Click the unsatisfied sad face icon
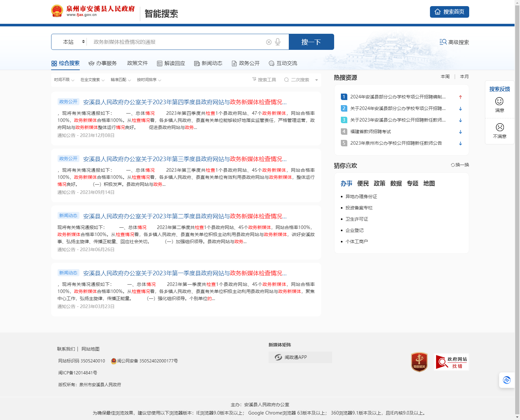 499,127
